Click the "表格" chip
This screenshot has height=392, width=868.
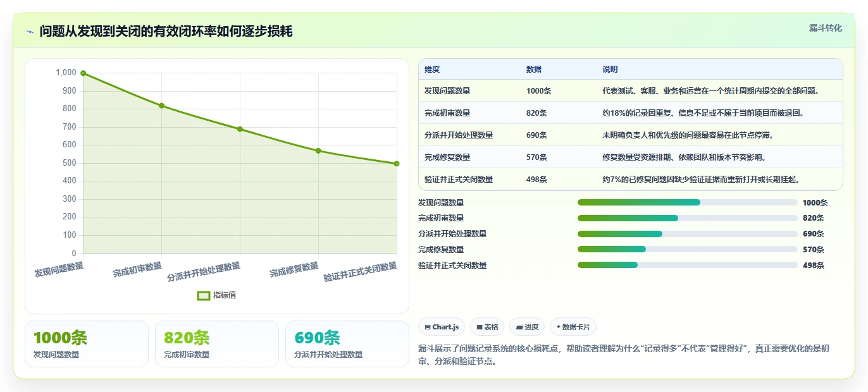(487, 327)
